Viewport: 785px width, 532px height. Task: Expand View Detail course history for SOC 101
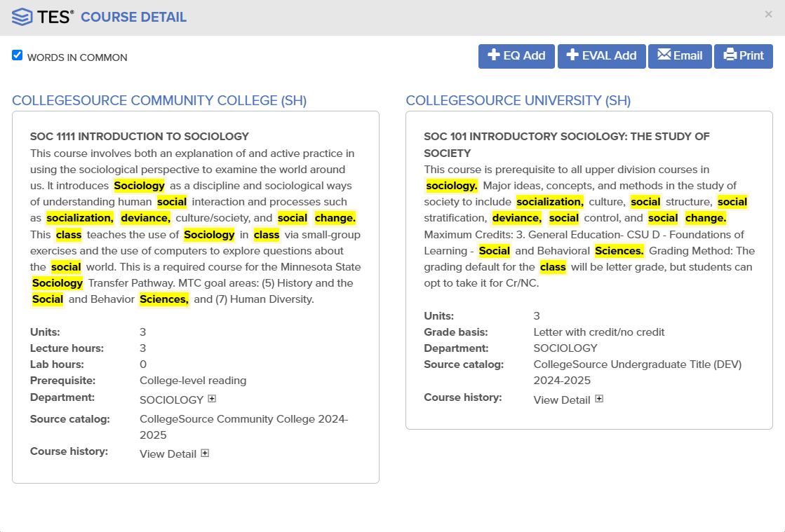(599, 399)
